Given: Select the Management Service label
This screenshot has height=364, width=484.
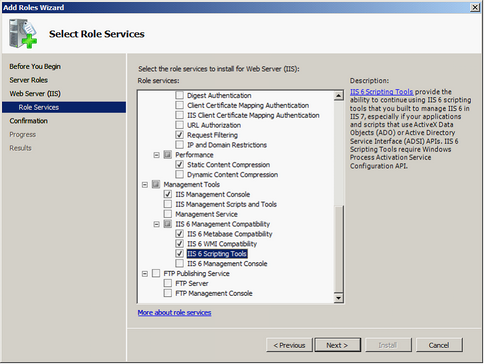Looking at the screenshot, I should click(206, 214).
